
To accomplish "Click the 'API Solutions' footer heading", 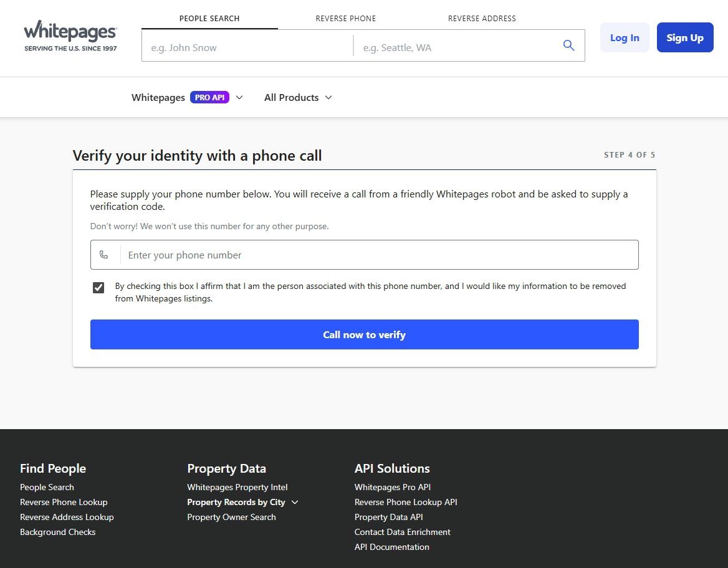I will (x=392, y=468).
